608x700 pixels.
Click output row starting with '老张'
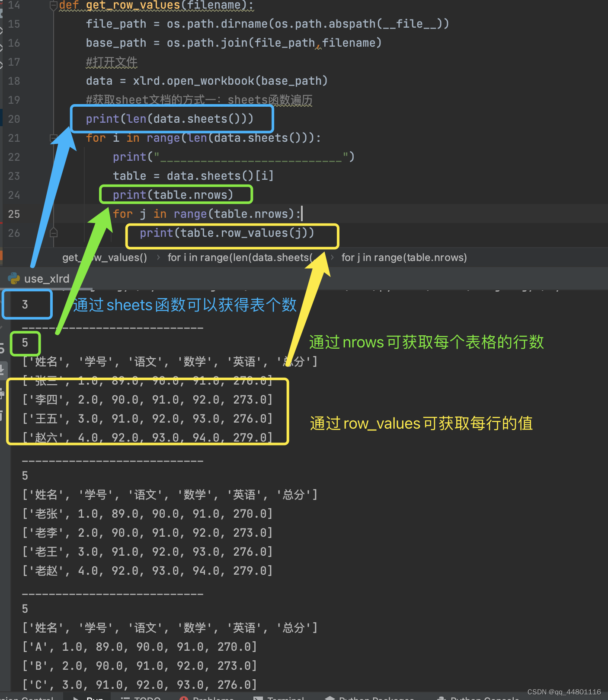147,514
